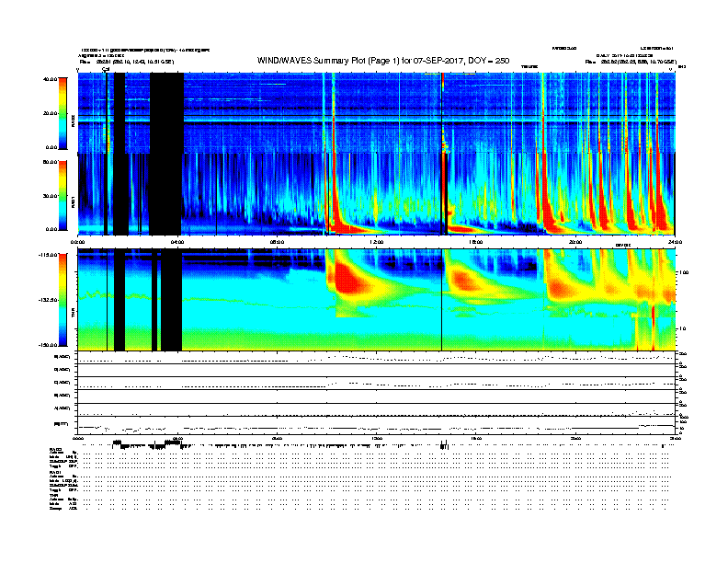Click the RAD1 spectrogram panel
This screenshot has height=563, width=728.
coord(377,194)
